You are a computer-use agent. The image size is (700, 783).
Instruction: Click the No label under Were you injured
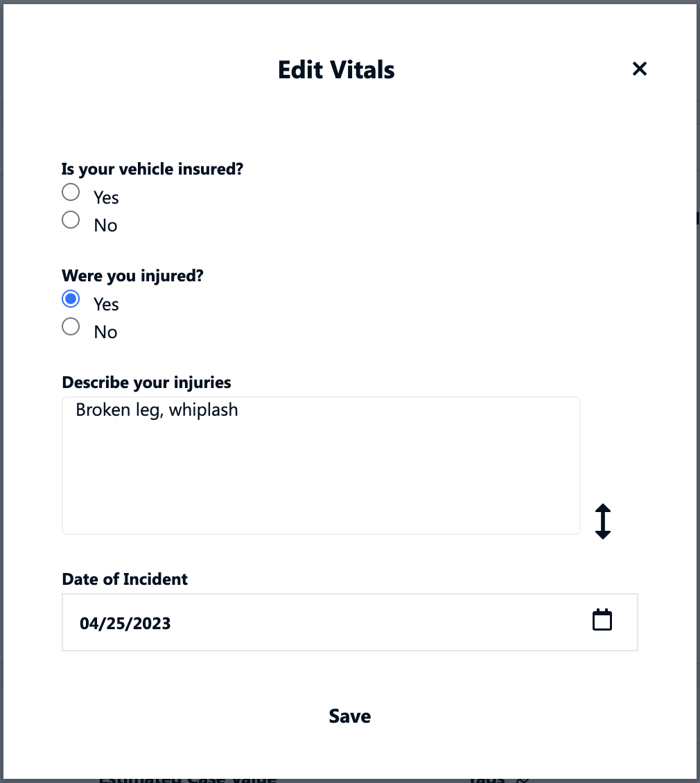click(x=105, y=332)
